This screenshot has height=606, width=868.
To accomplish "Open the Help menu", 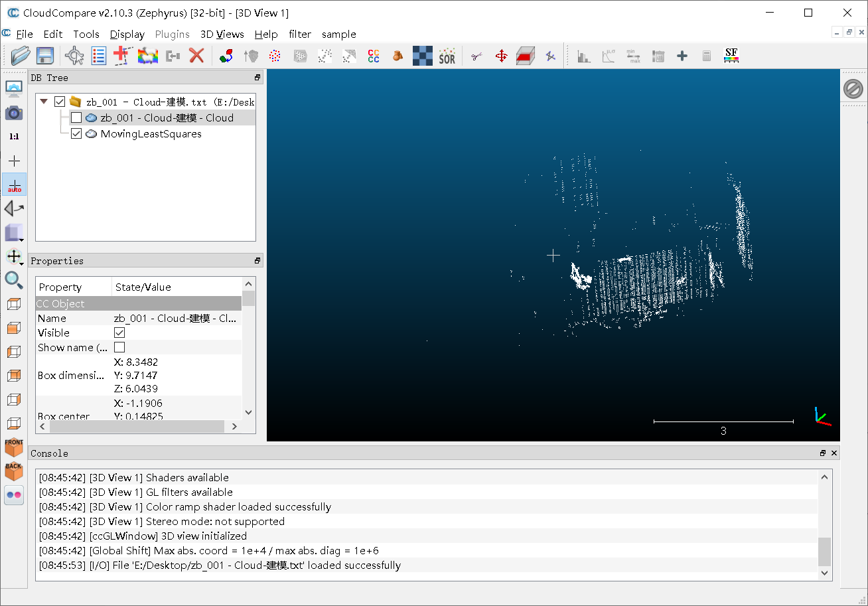I will click(x=266, y=34).
